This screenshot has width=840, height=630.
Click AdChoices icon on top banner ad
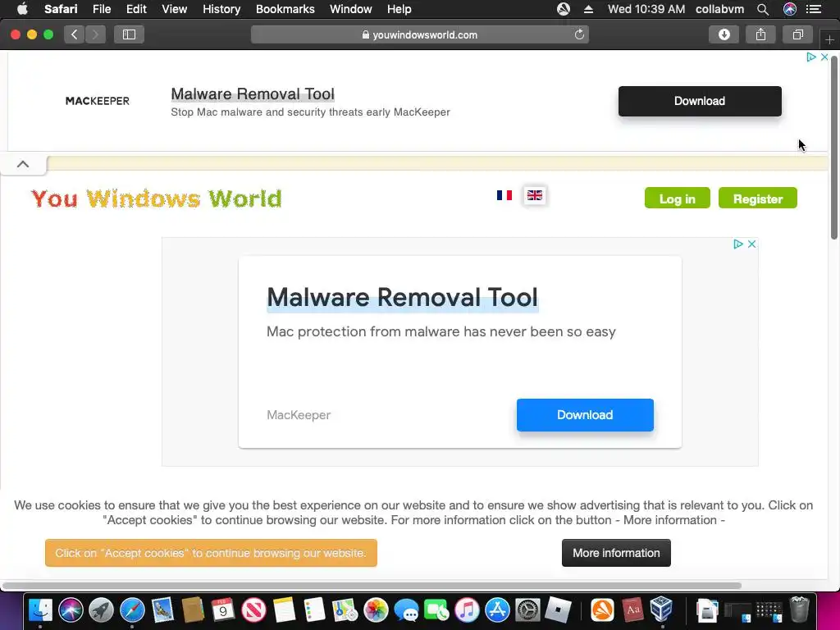pyautogui.click(x=811, y=57)
